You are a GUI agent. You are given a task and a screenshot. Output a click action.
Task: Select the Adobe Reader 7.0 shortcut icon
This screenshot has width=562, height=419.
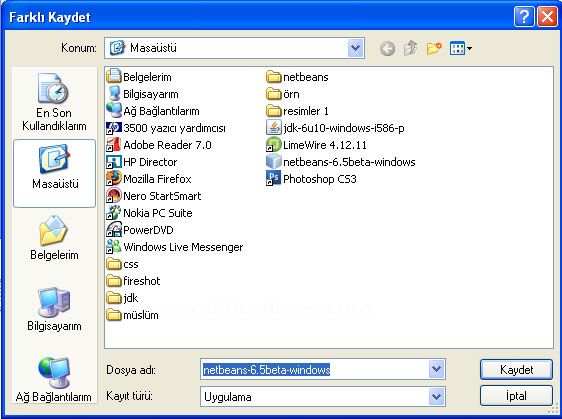coord(114,144)
